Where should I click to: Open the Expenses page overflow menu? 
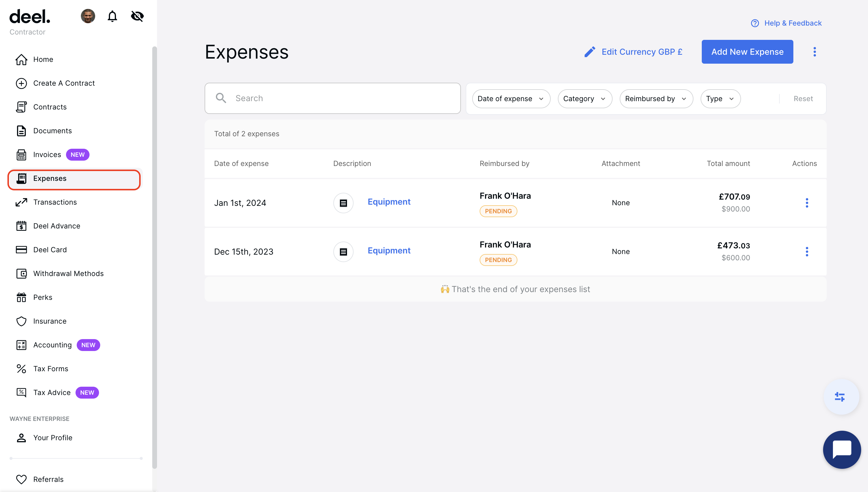pos(814,51)
